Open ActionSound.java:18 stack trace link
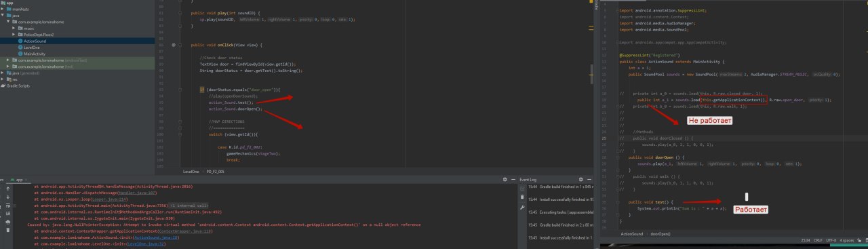The image size is (868, 249). tap(156, 237)
